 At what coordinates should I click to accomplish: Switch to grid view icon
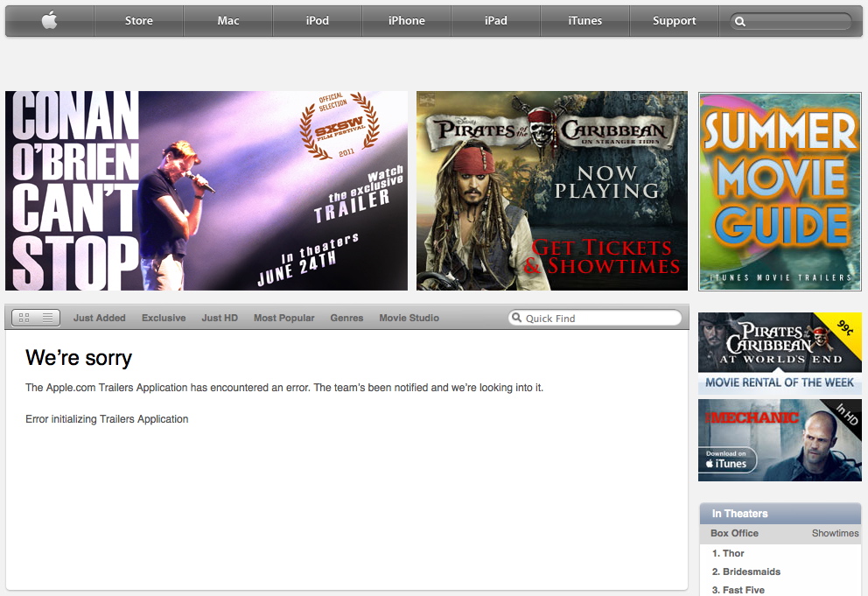24,318
